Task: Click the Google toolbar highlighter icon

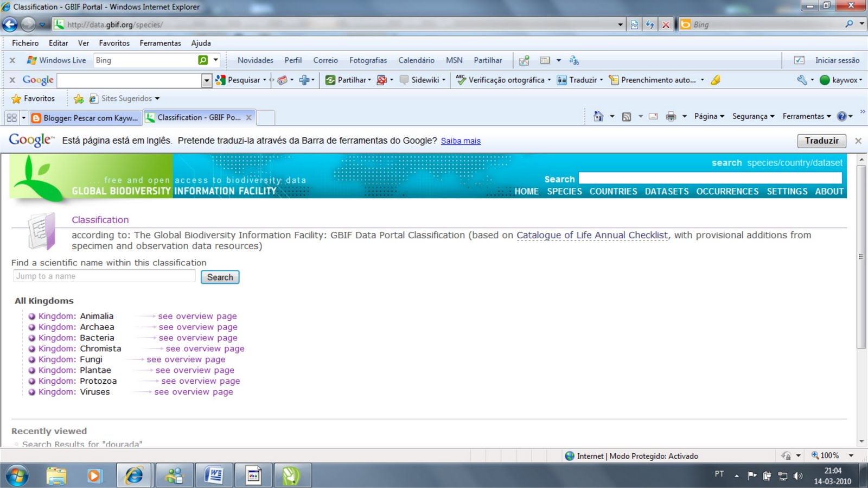Action: tap(716, 80)
